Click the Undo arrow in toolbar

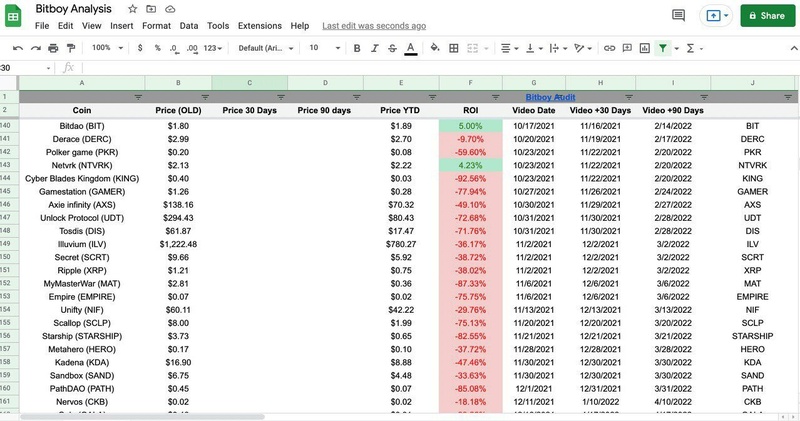pyautogui.click(x=18, y=48)
